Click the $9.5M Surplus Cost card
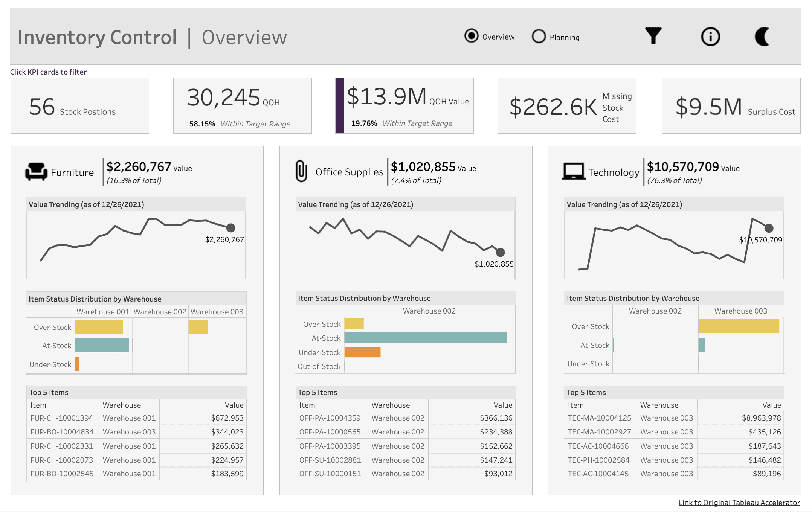 [731, 106]
